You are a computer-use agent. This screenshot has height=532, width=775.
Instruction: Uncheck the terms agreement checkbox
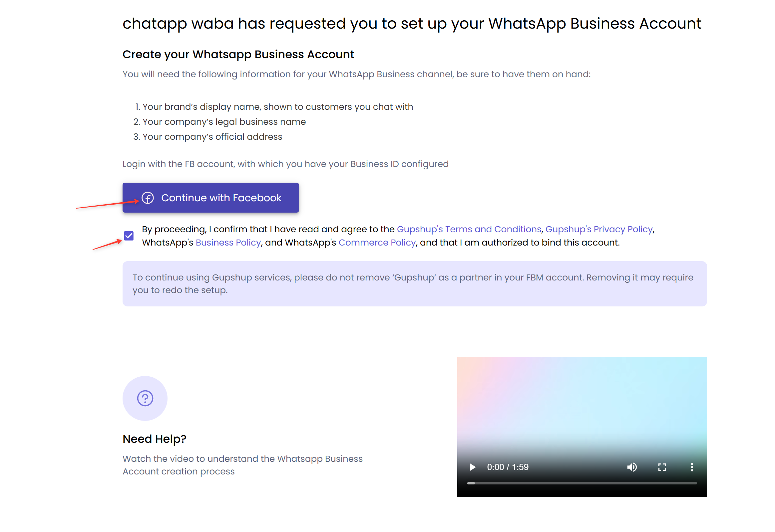pos(129,236)
